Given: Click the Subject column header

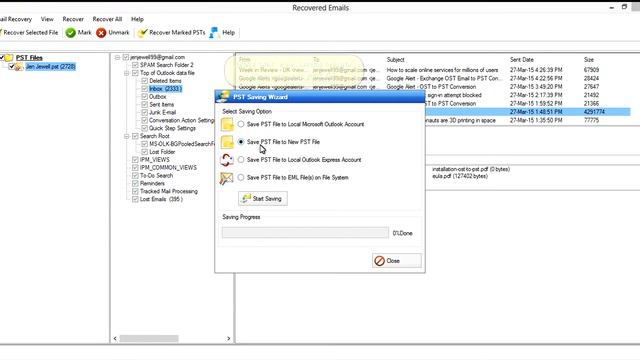Looking at the screenshot, I should [396, 60].
